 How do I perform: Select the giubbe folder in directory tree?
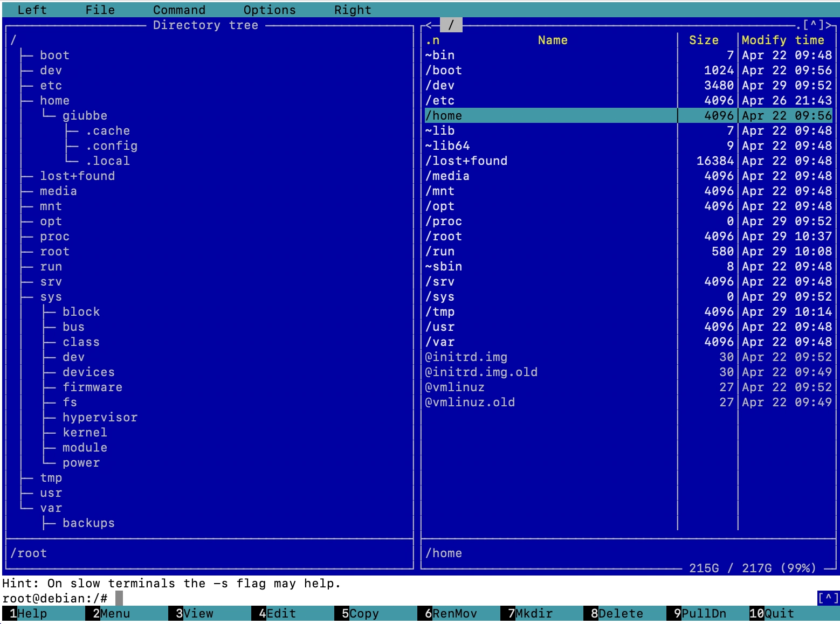[85, 116]
